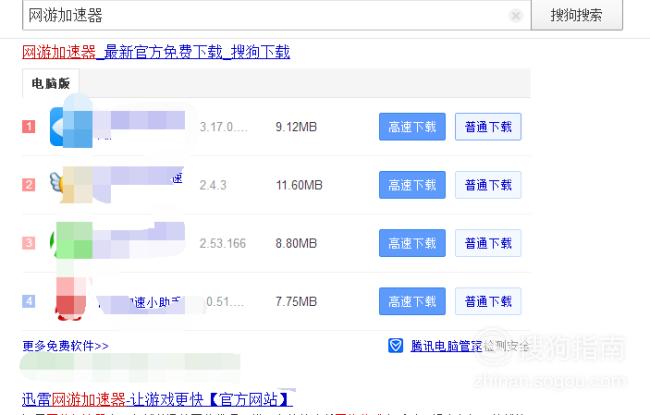This screenshot has width=650, height=415.
Task: Click the file size 7.75MB
Action: [x=296, y=301]
